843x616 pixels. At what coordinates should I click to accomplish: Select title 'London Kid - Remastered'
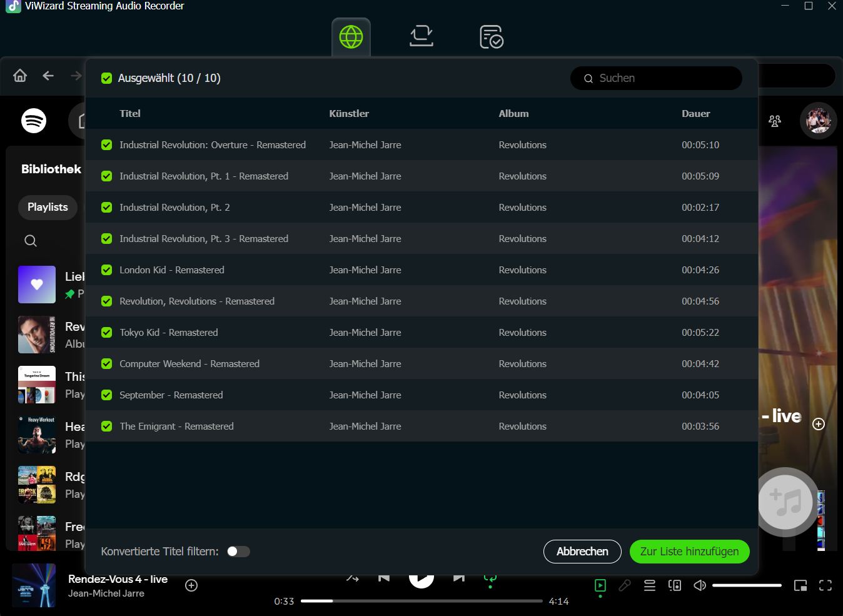pos(172,270)
